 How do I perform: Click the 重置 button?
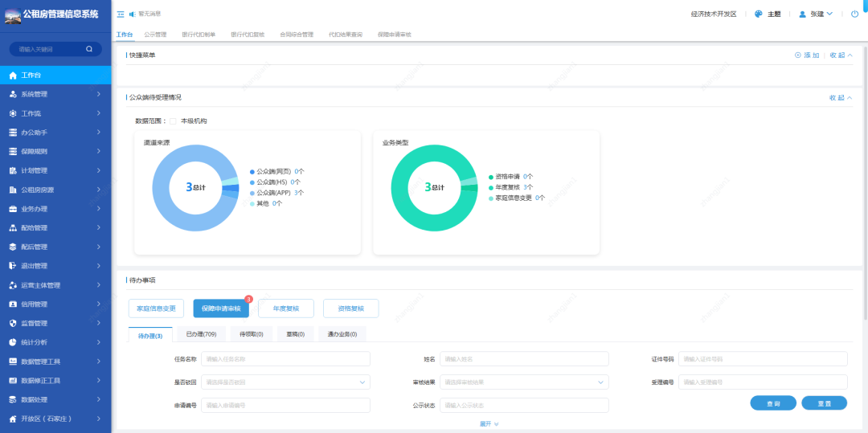pos(825,404)
